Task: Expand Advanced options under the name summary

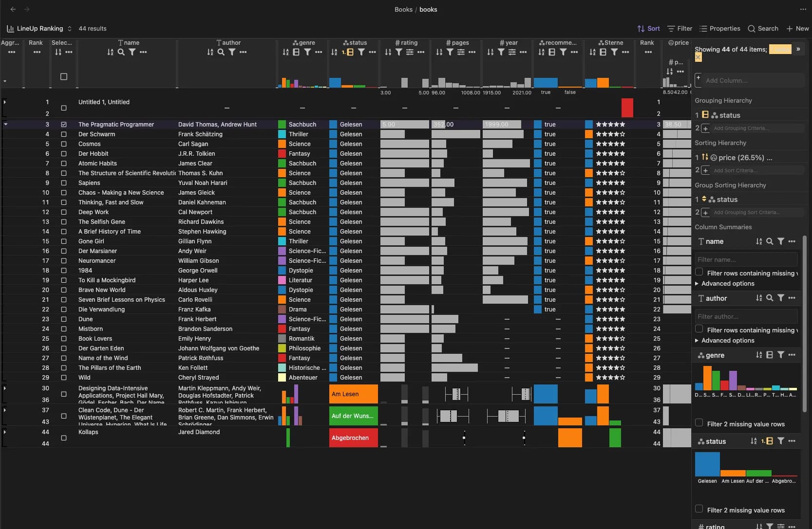Action: click(x=725, y=284)
